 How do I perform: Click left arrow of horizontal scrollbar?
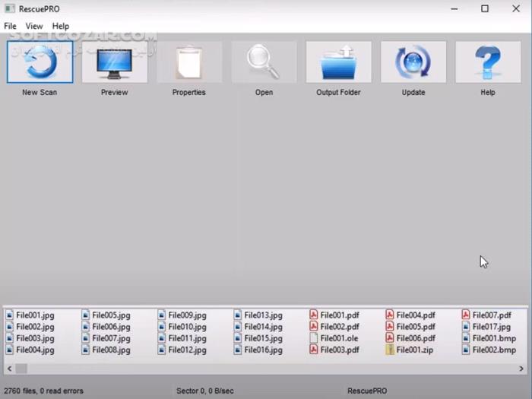[9, 369]
